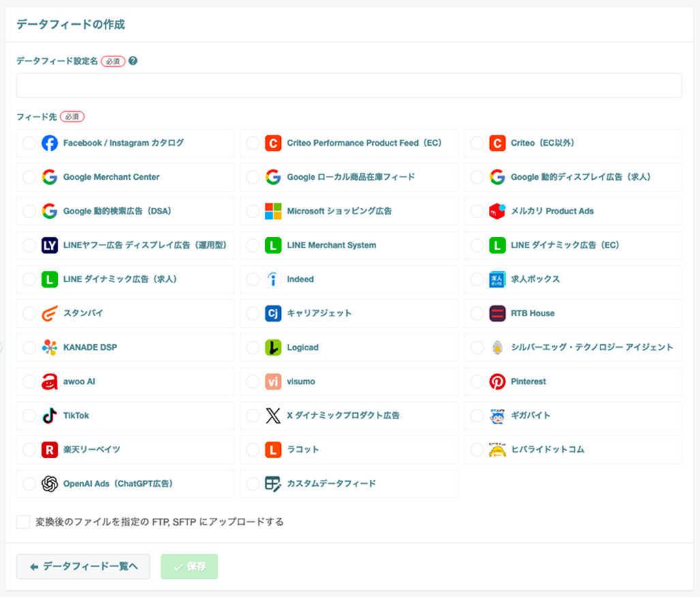This screenshot has height=597, width=700.
Task: Select the Google 動的ディスプレイ広告（求人） radio
Action: pos(477,177)
